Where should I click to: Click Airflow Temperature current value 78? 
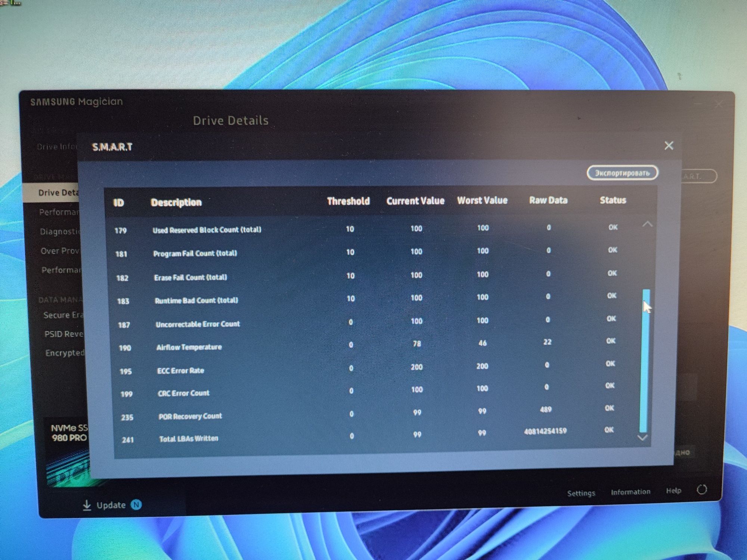[417, 343]
